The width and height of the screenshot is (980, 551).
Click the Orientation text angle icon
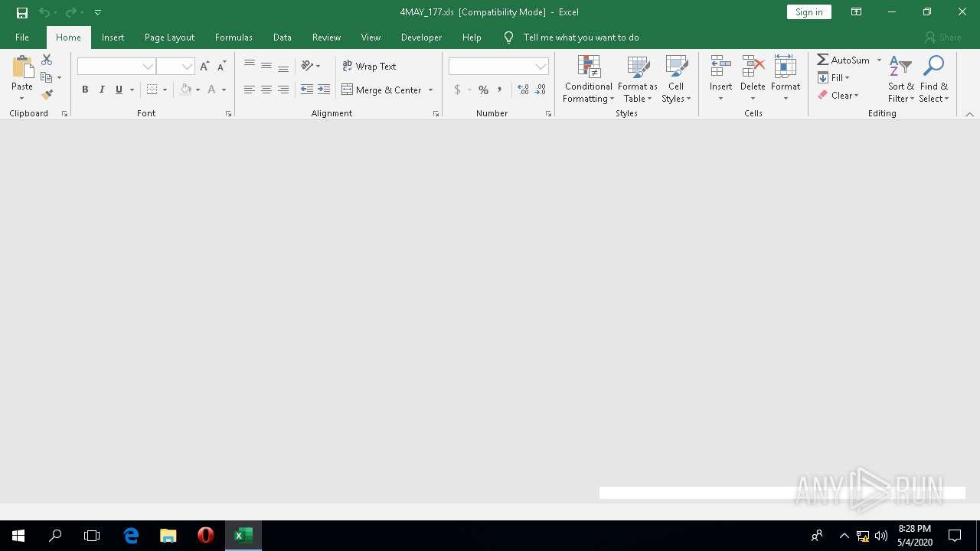307,66
